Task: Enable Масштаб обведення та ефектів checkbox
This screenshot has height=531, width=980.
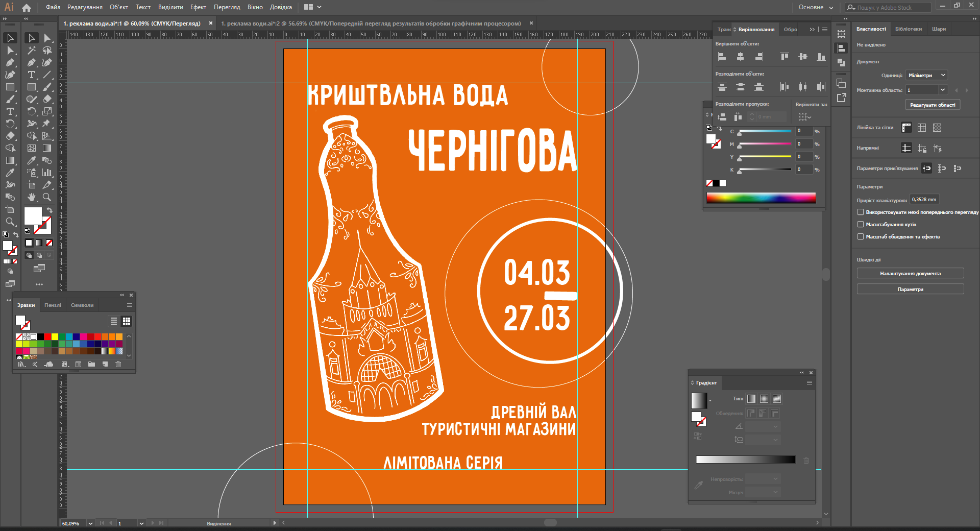Action: [861, 236]
